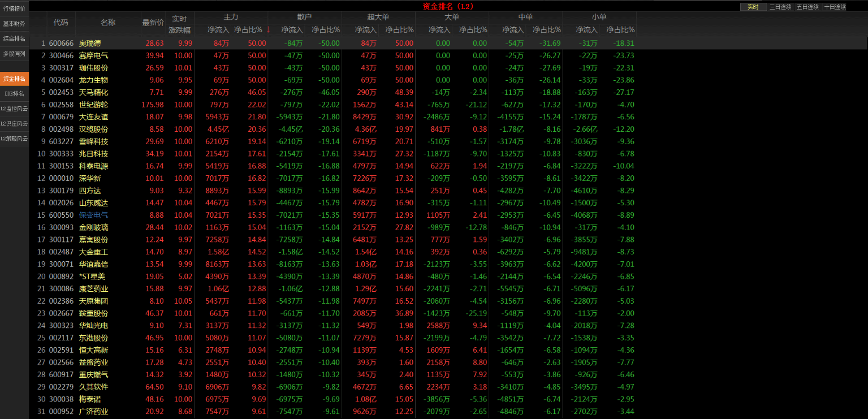Click the stock code 002386

pyautogui.click(x=61, y=301)
